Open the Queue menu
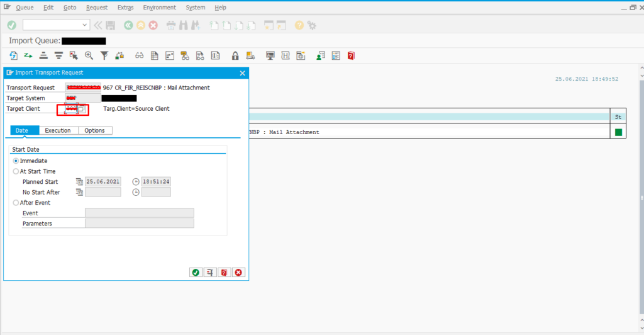This screenshot has height=335, width=644. pyautogui.click(x=25, y=8)
